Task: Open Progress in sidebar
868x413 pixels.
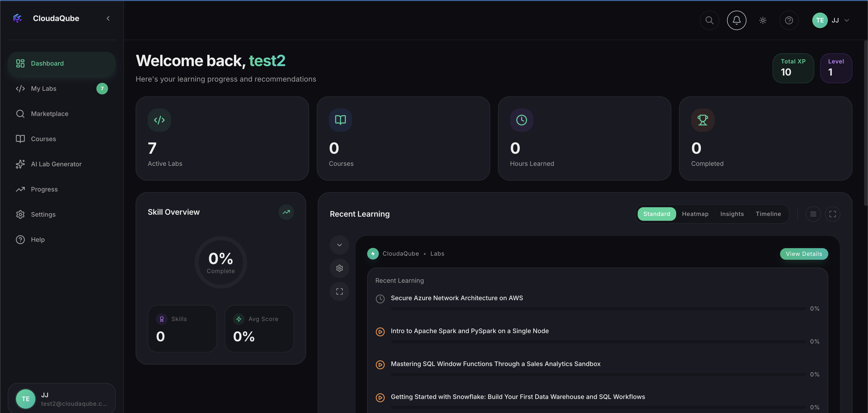Action: (x=62, y=189)
